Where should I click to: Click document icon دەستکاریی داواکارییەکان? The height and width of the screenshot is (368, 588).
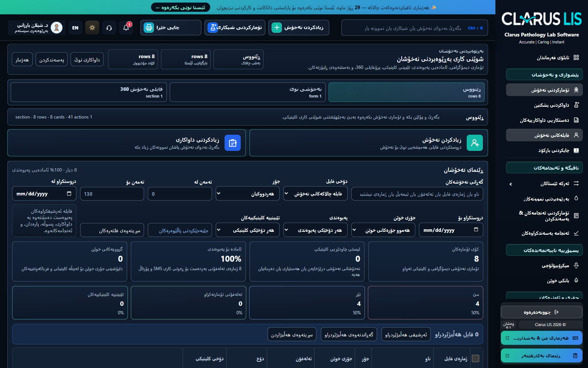point(576,120)
